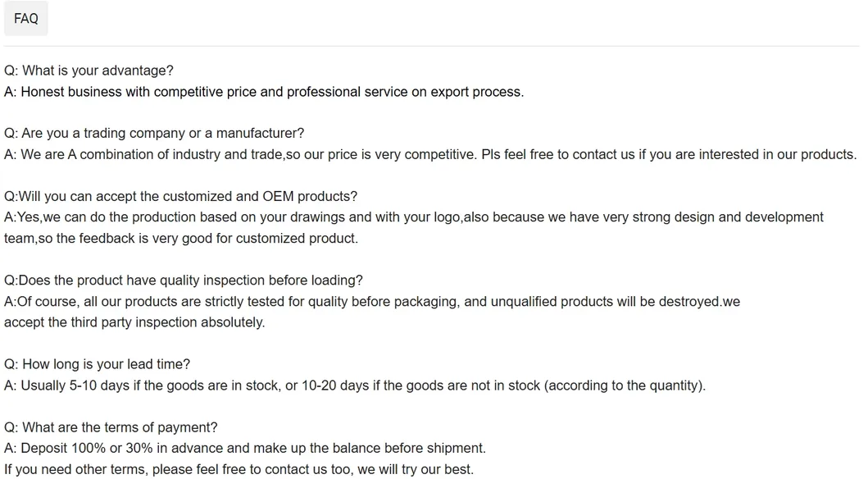Open the FAQ tab
This screenshot has height=479, width=868.
click(26, 18)
